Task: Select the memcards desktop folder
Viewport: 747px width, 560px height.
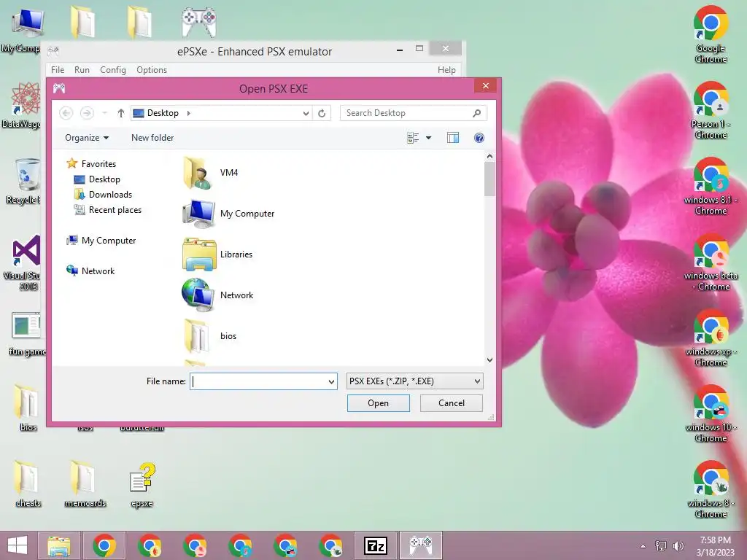Action: [x=85, y=484]
